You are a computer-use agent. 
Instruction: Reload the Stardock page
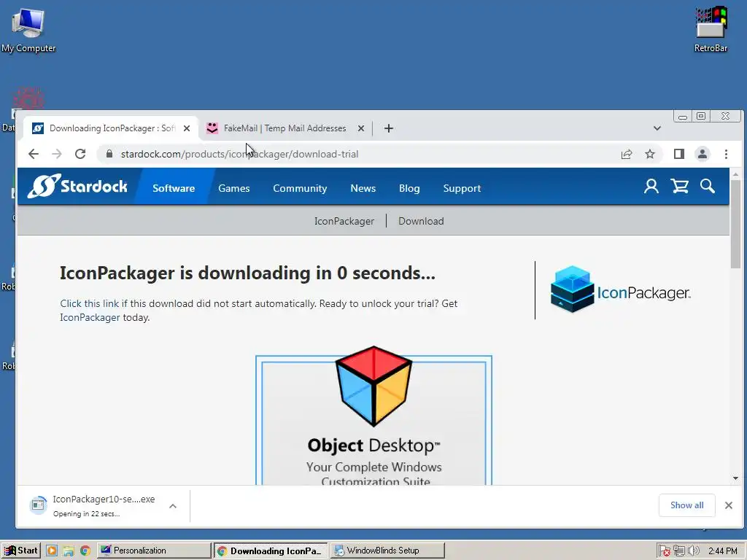(80, 154)
